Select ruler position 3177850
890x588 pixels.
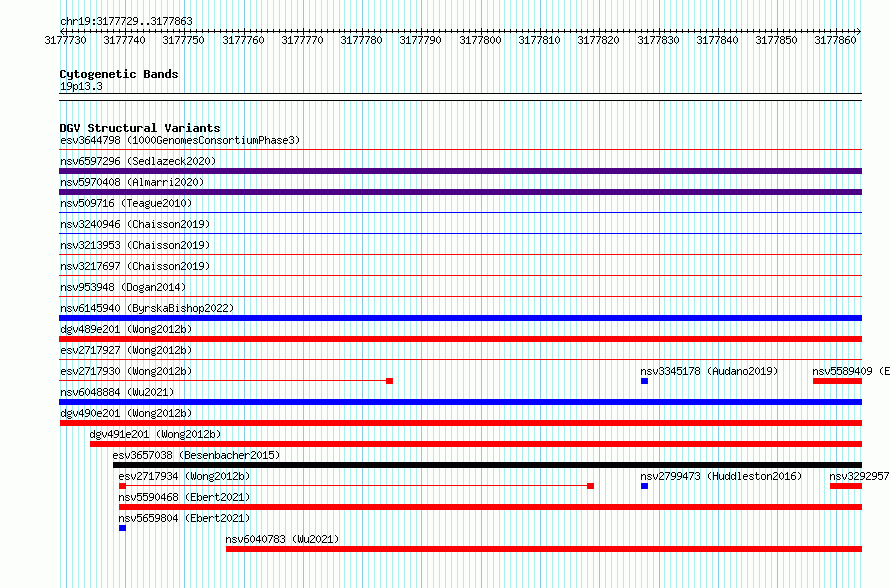776,40
